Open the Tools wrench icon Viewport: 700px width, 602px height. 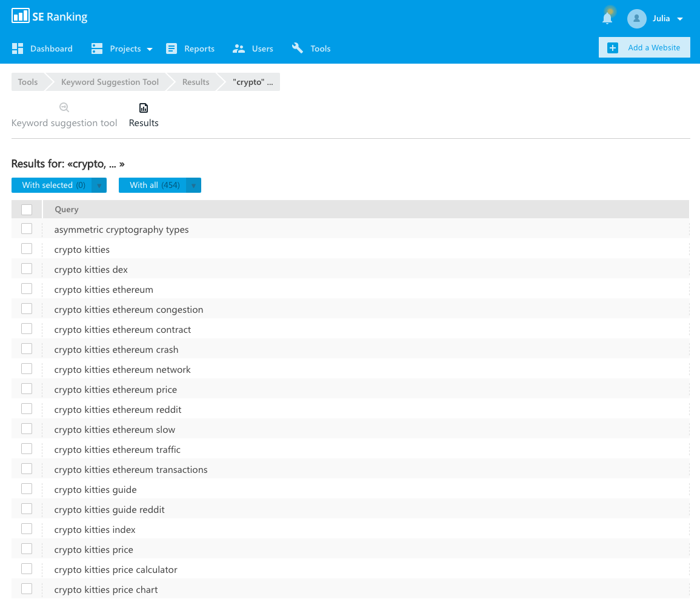click(297, 47)
